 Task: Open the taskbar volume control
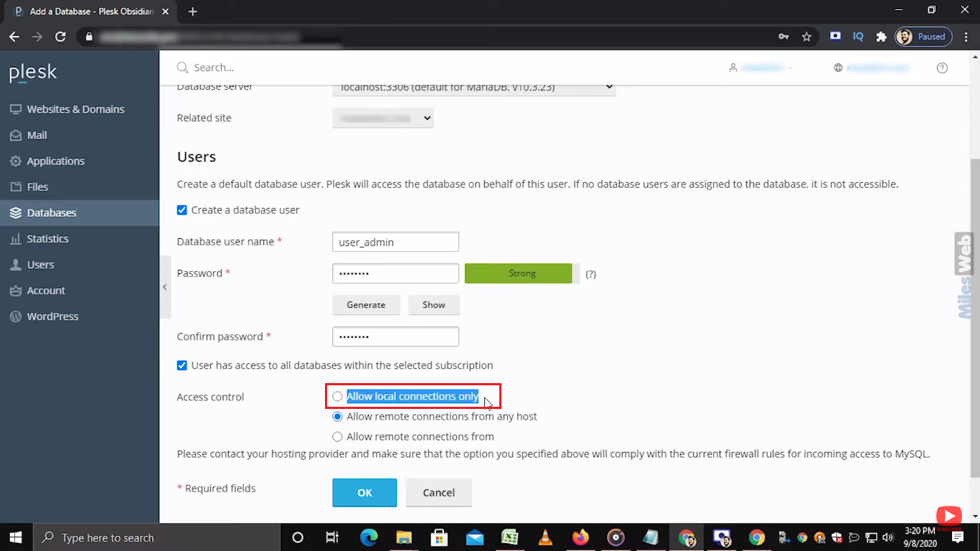[x=888, y=537]
